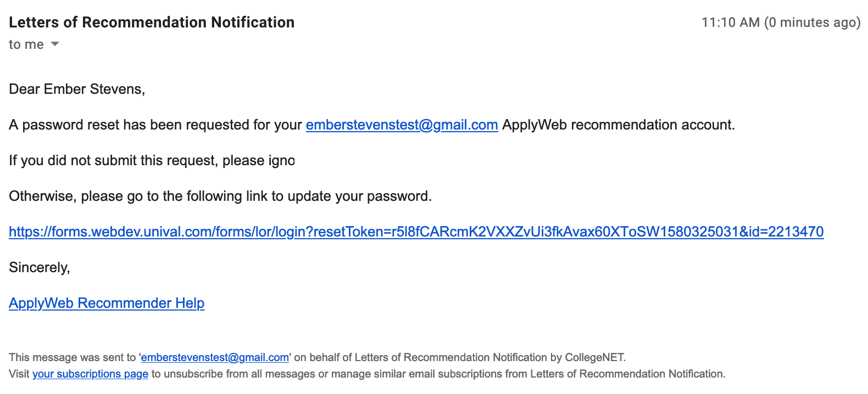
Task: Click the footer emberstevenstest@gmail.com address in quotes
Action: click(x=215, y=358)
